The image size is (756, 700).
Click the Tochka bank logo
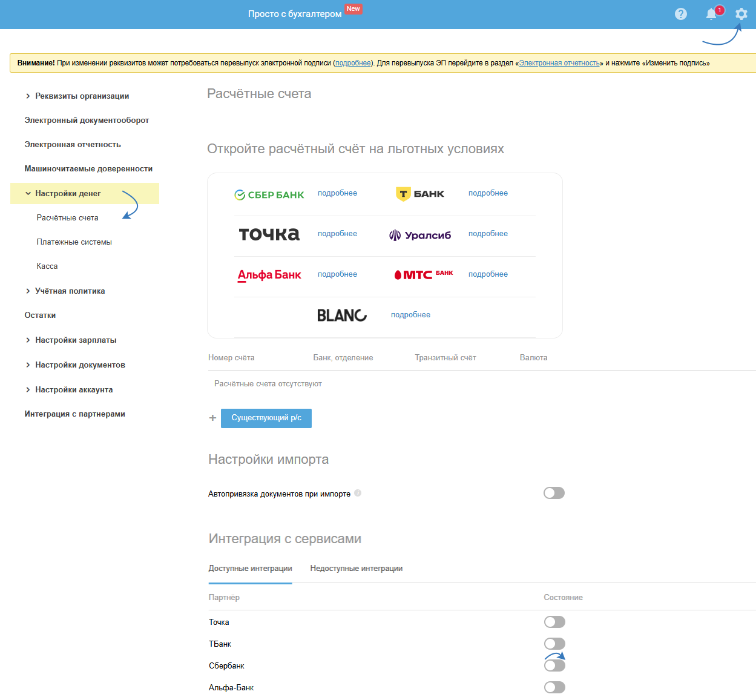(x=269, y=234)
